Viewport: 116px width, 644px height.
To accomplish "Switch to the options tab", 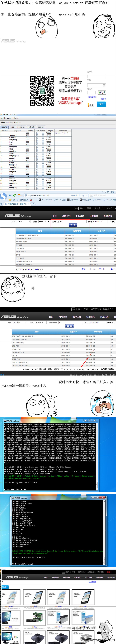I will (41, 127).
